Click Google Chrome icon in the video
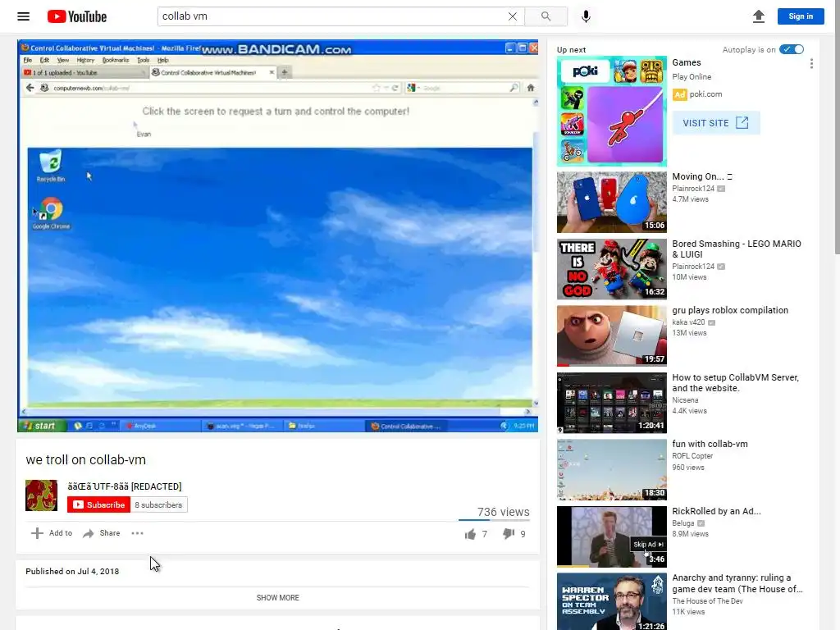 (51, 214)
